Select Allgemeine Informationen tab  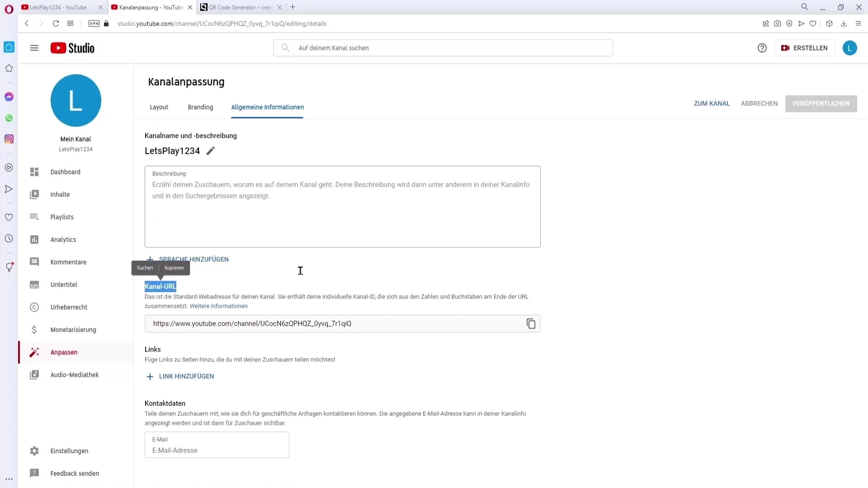[267, 107]
